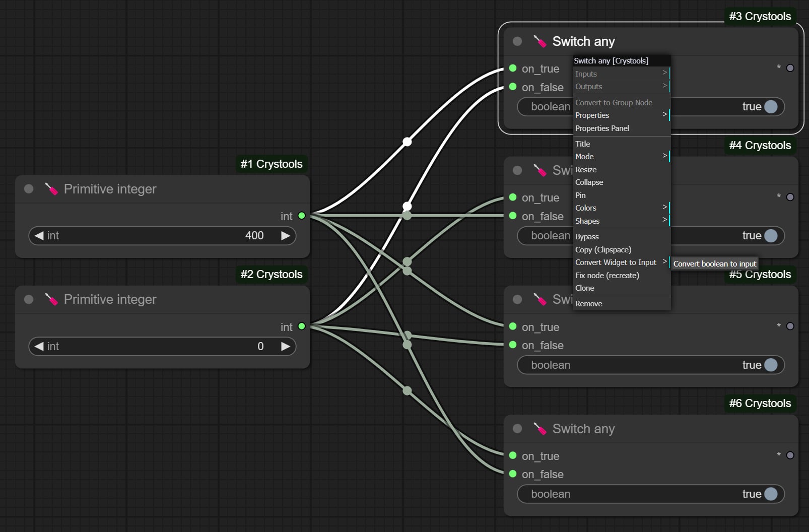Click the on_false input socket of node #4
Viewport: 809px width, 532px height.
pos(513,216)
